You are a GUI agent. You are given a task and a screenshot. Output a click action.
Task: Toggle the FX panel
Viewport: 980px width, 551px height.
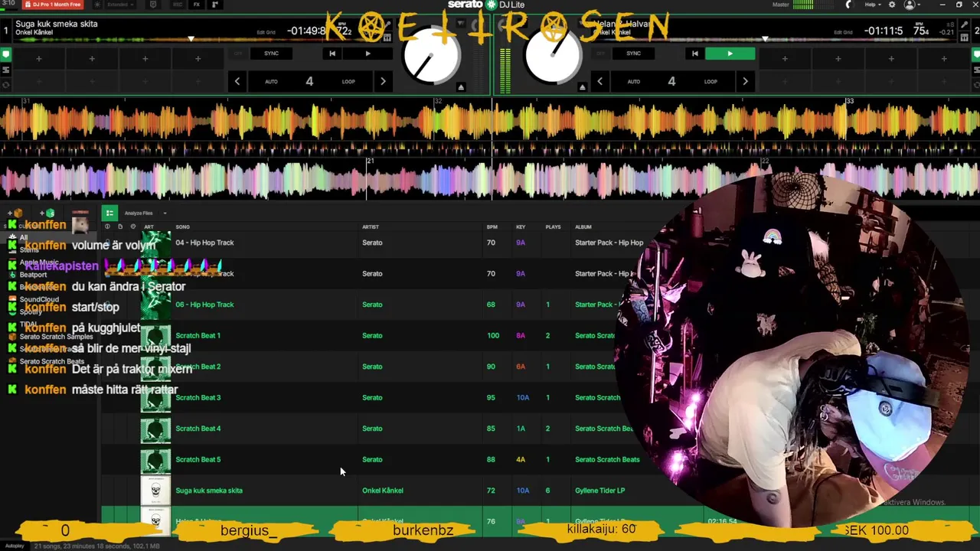pyautogui.click(x=197, y=5)
